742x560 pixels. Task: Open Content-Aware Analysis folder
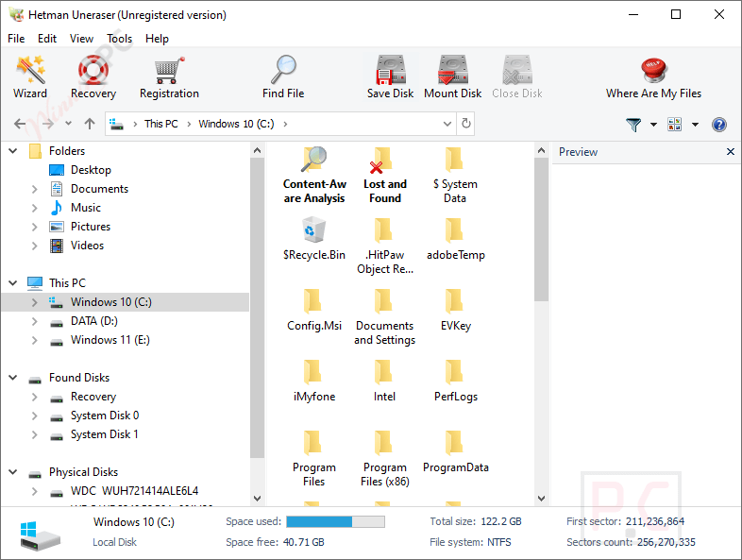click(x=314, y=176)
